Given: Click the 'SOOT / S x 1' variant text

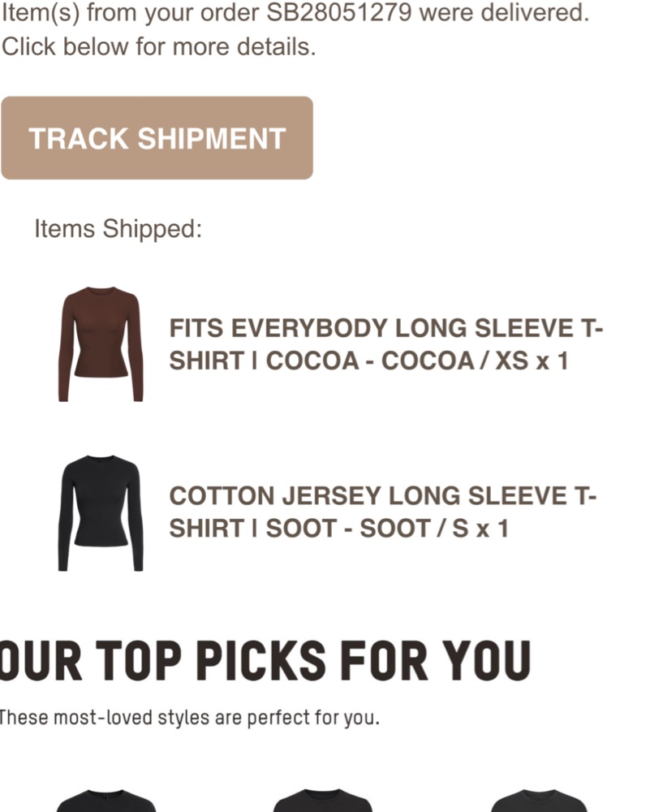Looking at the screenshot, I should [434, 529].
